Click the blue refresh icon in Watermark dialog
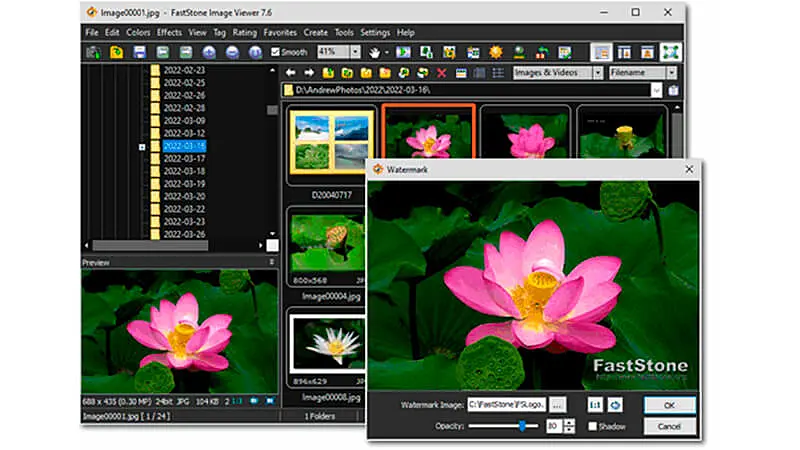The height and width of the screenshot is (450, 800). click(615, 405)
